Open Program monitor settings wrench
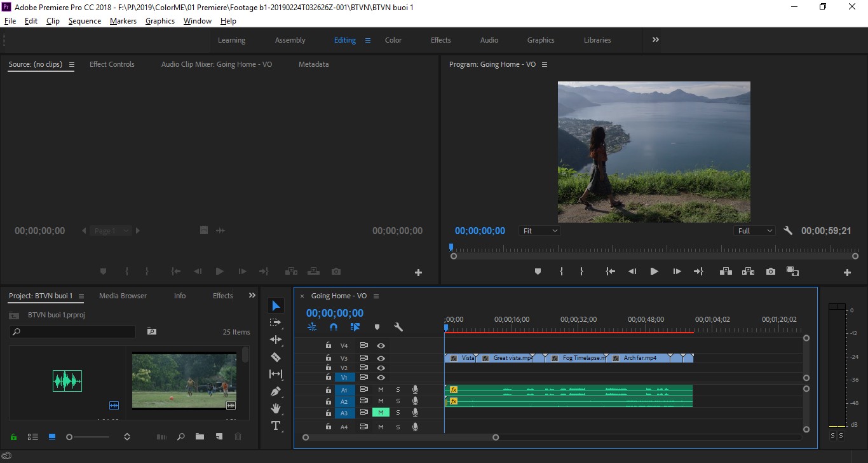The height and width of the screenshot is (463, 868). (x=788, y=231)
